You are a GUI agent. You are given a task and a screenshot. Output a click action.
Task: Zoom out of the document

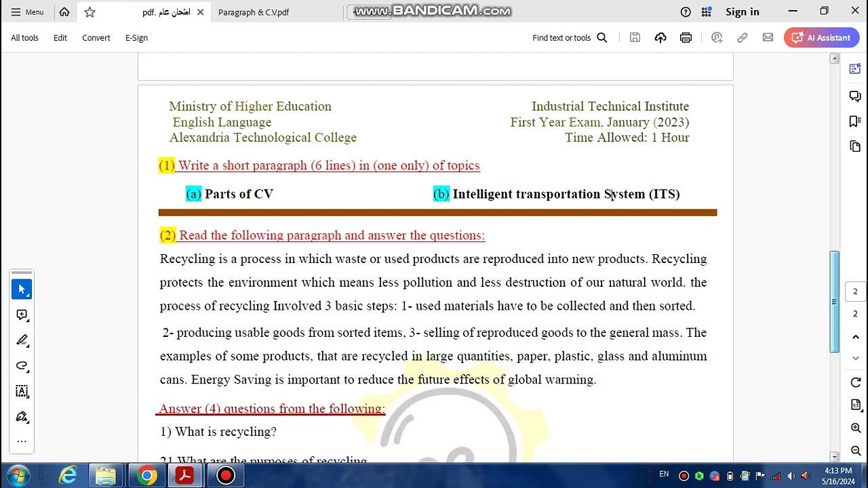[856, 451]
